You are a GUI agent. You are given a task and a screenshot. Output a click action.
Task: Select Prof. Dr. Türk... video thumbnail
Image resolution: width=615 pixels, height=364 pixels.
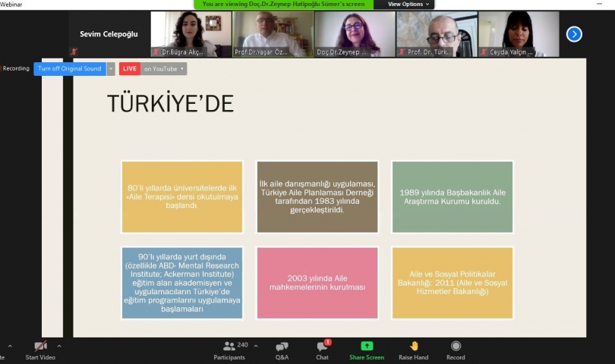point(437,34)
